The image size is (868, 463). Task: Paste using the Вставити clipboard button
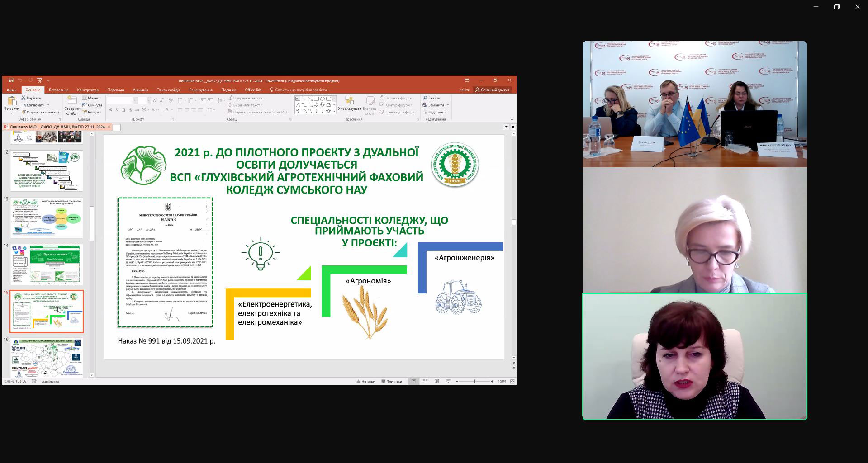12,104
